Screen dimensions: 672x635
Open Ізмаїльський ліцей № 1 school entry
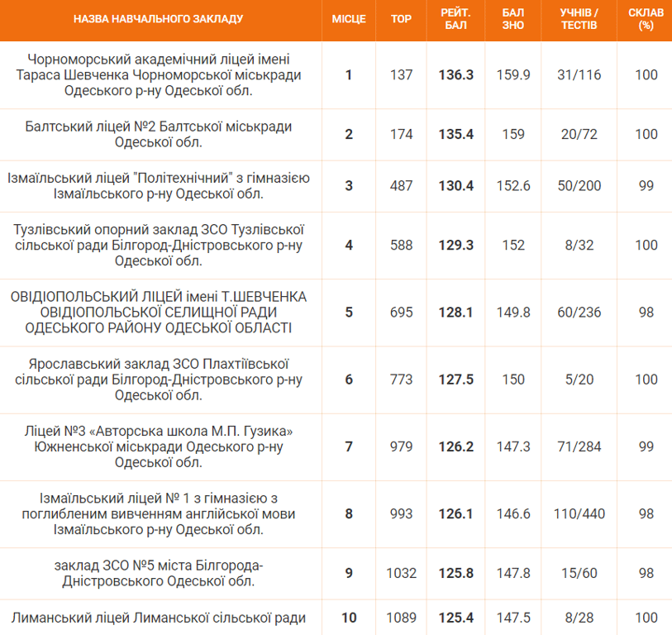pos(158,513)
